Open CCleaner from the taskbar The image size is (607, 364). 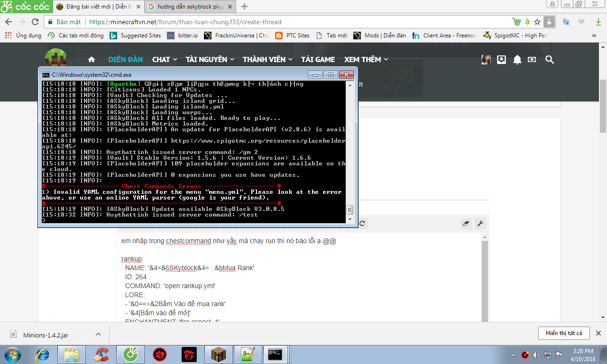tap(101, 355)
